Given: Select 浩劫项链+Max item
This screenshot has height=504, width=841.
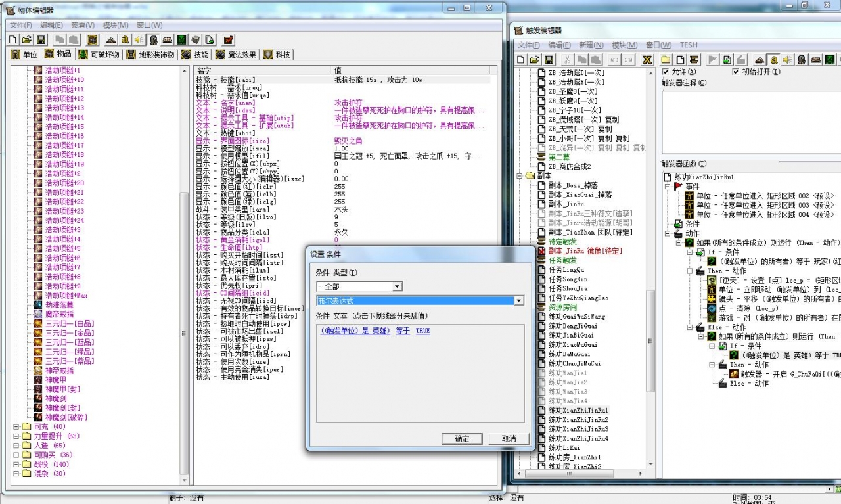Looking at the screenshot, I should [66, 296].
